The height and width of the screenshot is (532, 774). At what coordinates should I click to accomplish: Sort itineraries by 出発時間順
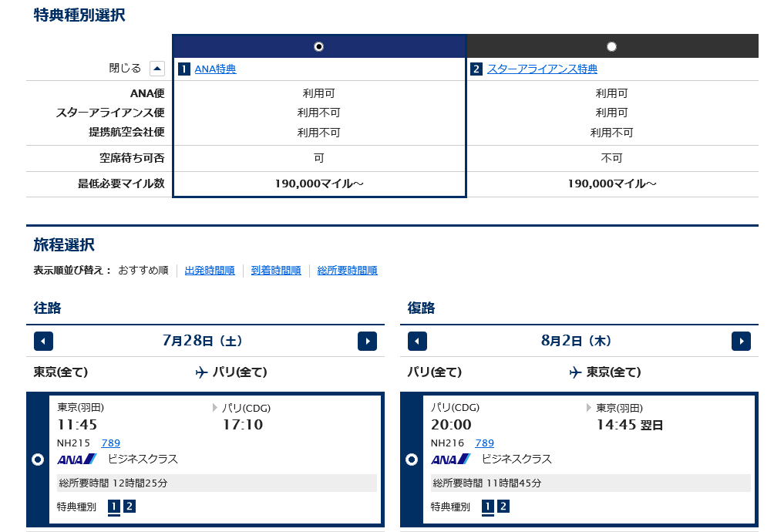click(x=210, y=271)
